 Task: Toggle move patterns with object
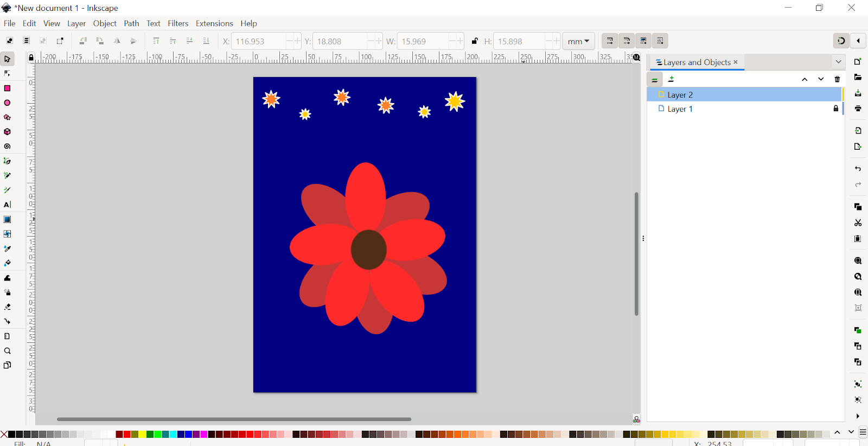click(660, 41)
